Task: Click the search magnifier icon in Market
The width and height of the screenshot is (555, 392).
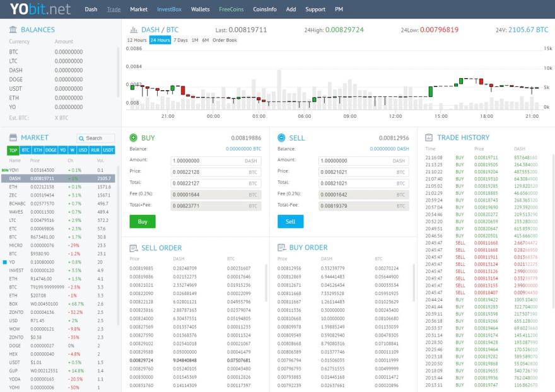Action: pos(81,138)
